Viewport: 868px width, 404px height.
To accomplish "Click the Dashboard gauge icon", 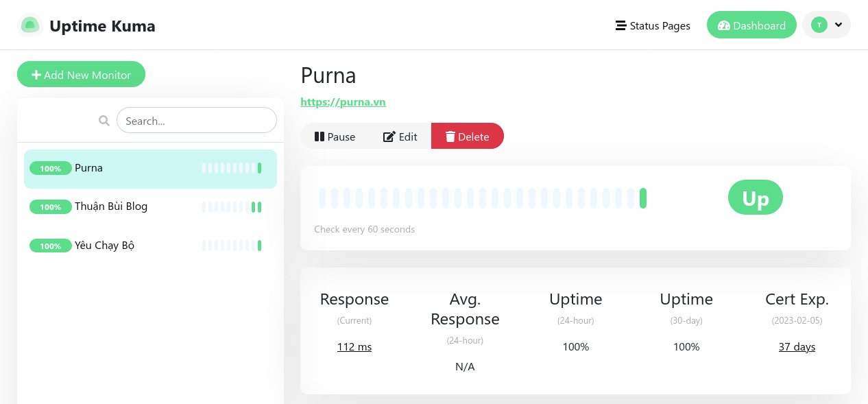I will (724, 26).
